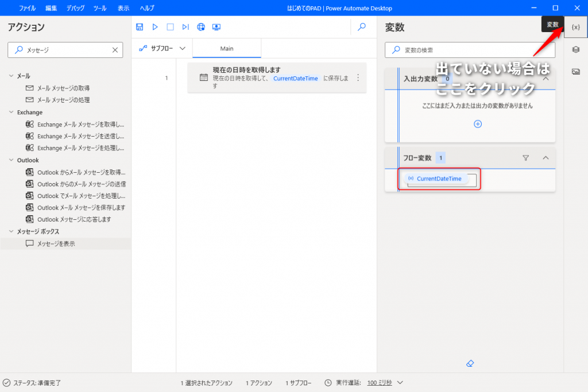Open the ファイル menu
The image size is (588, 392).
click(x=28, y=8)
